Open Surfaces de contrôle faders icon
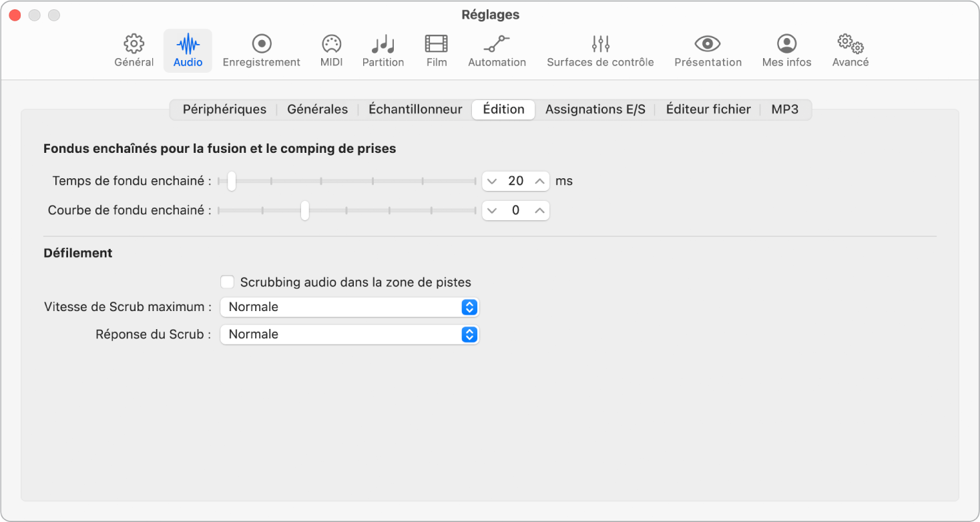The image size is (980, 522). point(600,44)
